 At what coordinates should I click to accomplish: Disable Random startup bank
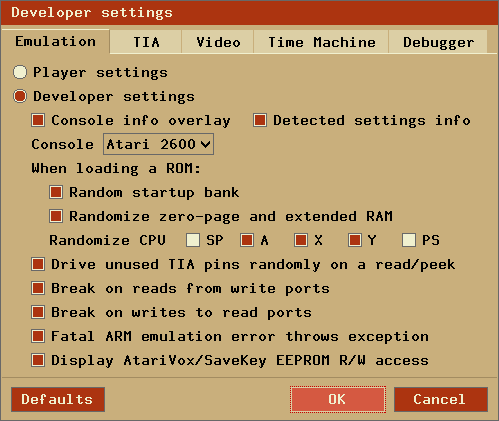[56, 192]
